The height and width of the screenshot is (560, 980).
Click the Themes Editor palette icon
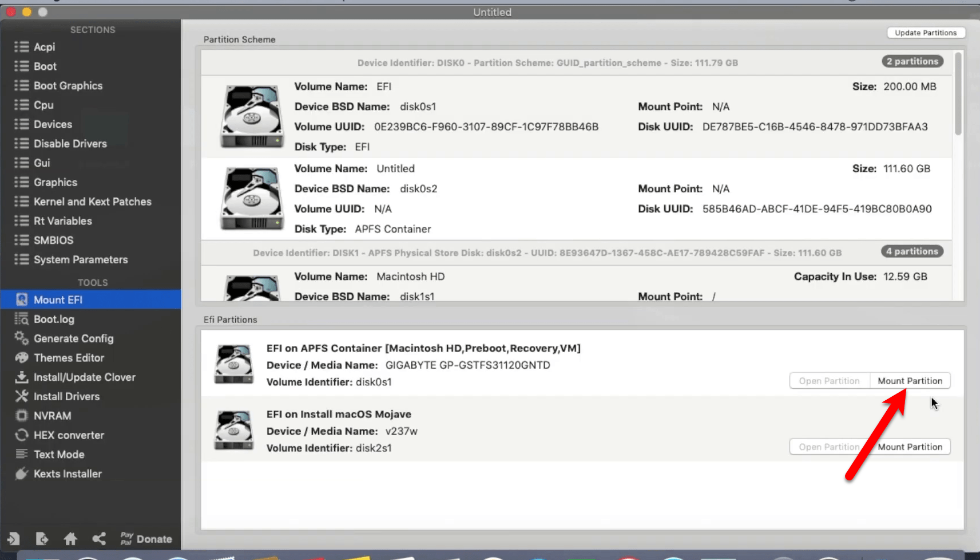click(22, 358)
